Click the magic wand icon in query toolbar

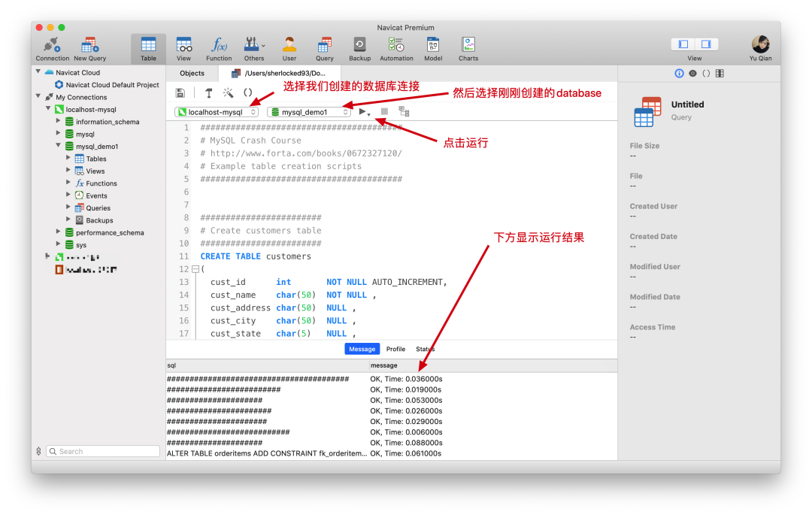pyautogui.click(x=228, y=93)
